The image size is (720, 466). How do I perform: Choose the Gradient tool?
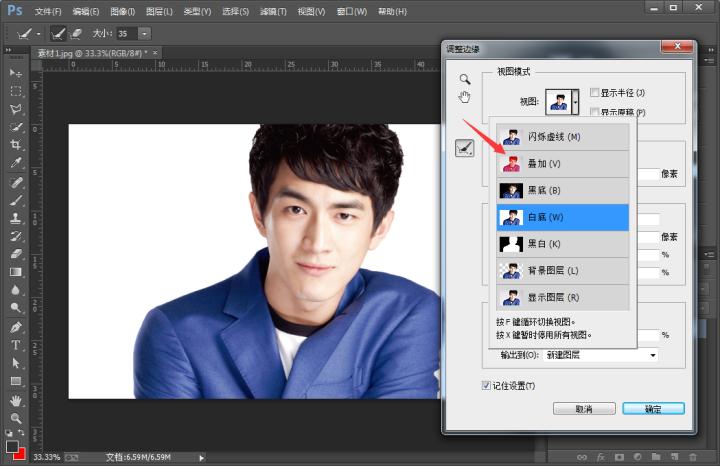[x=16, y=272]
